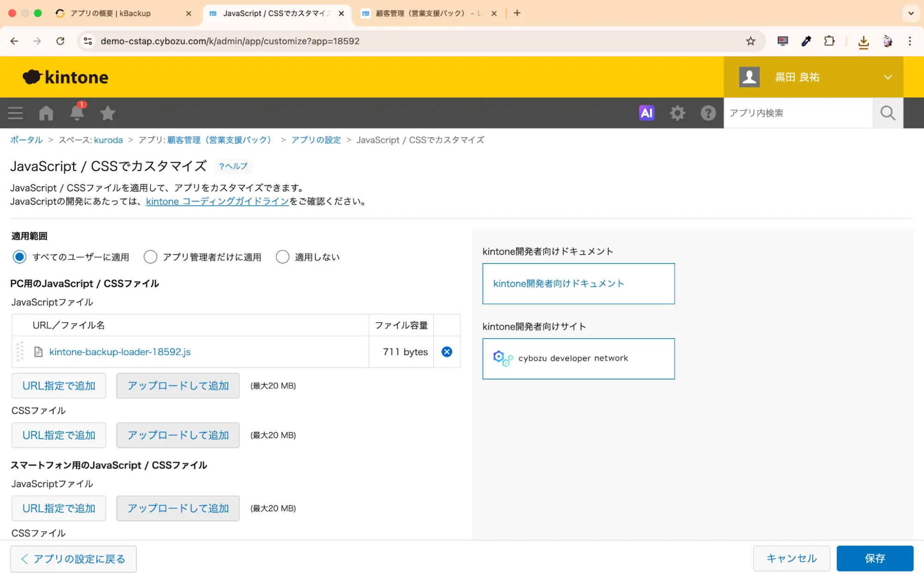Open the ?ヘルプ link
Viewport: 924px width, 578px height.
pyautogui.click(x=233, y=166)
